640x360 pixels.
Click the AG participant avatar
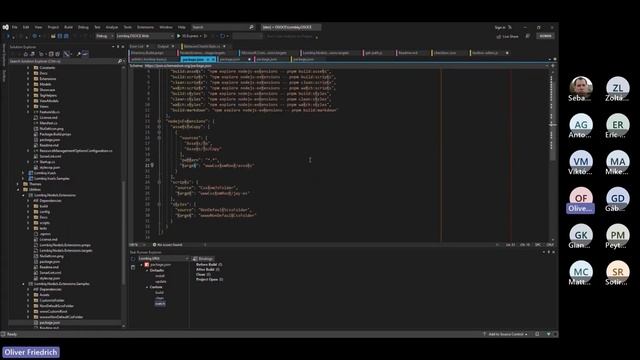tap(581, 124)
